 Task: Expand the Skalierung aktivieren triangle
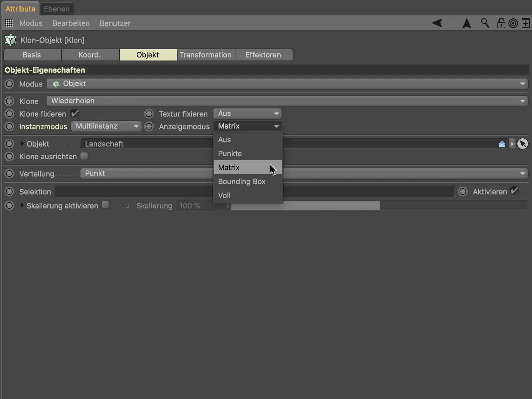point(22,205)
